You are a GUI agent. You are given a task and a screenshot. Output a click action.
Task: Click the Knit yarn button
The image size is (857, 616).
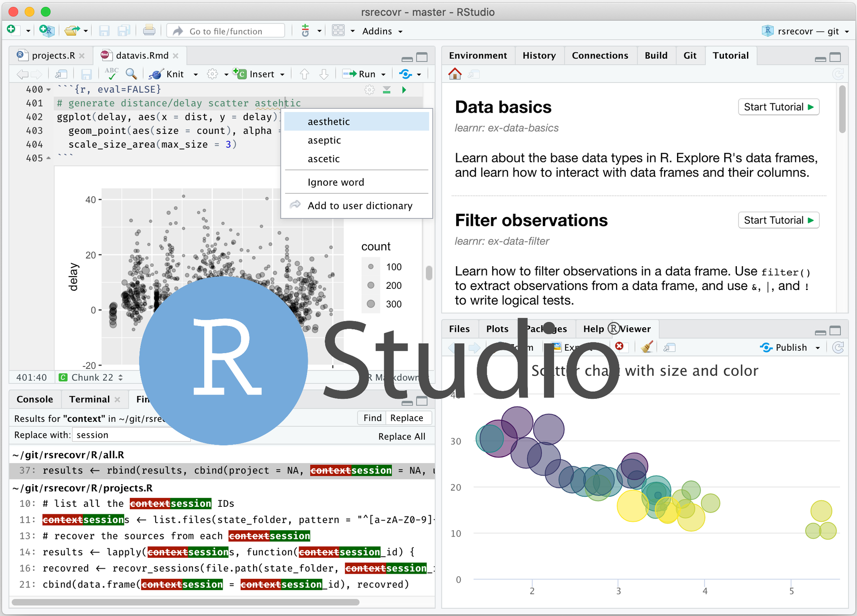click(x=167, y=74)
